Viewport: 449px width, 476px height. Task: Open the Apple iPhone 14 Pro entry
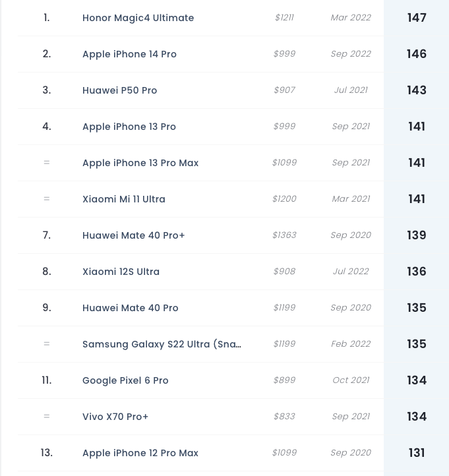tap(129, 54)
